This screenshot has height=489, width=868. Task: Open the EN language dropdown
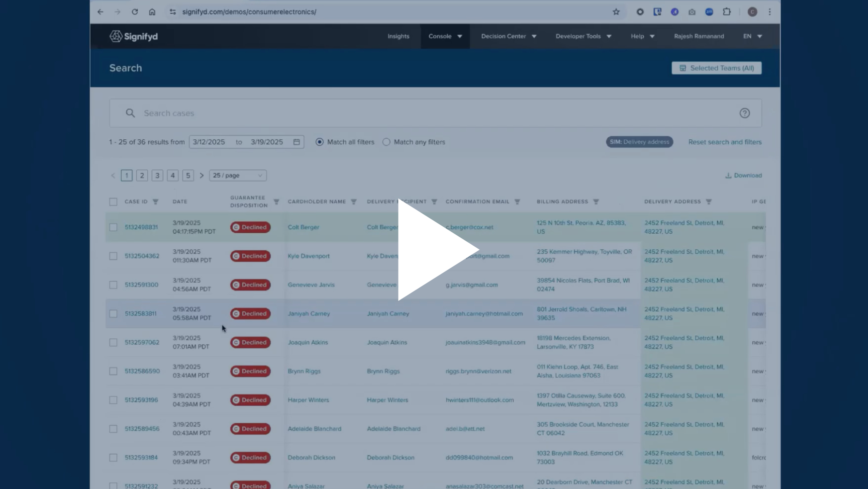(752, 36)
